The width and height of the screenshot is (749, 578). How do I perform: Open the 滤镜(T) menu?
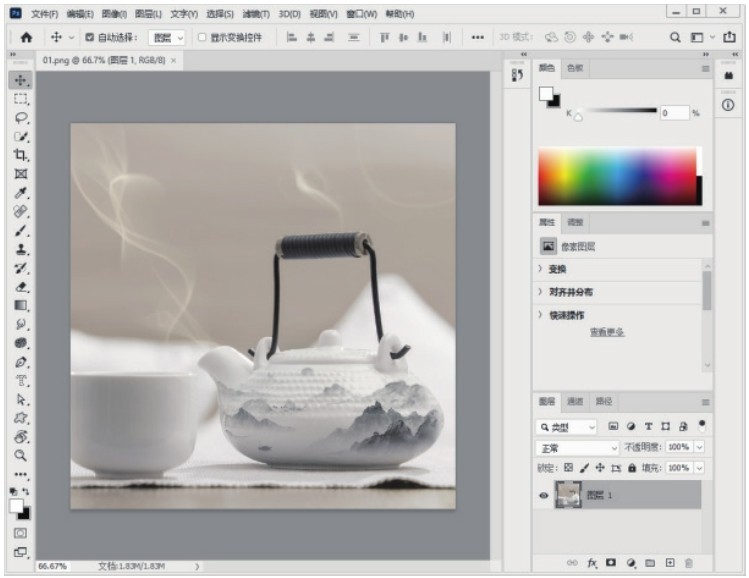tap(258, 14)
